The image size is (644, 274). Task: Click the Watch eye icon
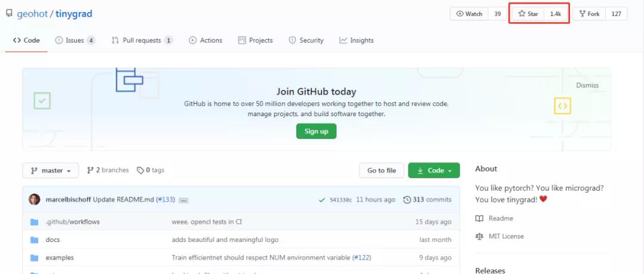click(460, 14)
